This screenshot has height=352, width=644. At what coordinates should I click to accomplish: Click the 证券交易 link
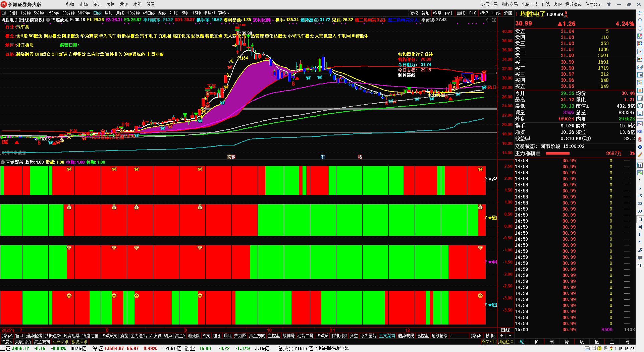pyautogui.click(x=489, y=4)
